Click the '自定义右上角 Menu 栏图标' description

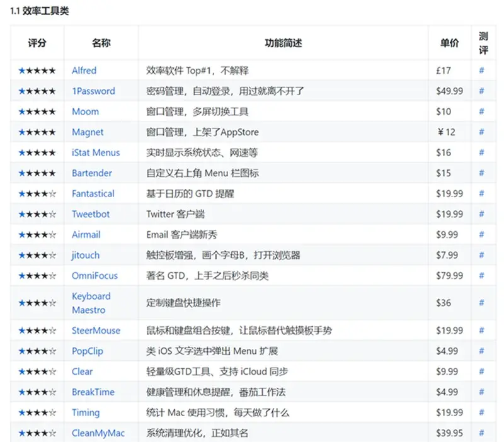[202, 173]
